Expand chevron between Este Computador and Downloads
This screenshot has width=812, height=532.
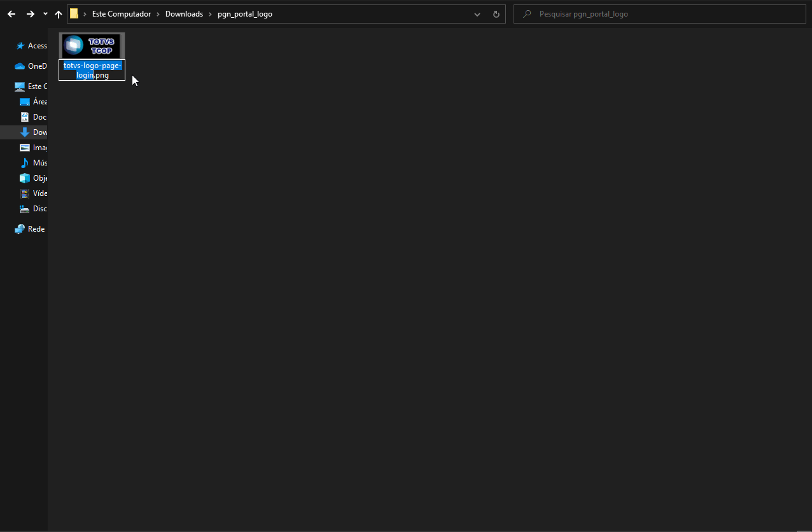tap(158, 14)
